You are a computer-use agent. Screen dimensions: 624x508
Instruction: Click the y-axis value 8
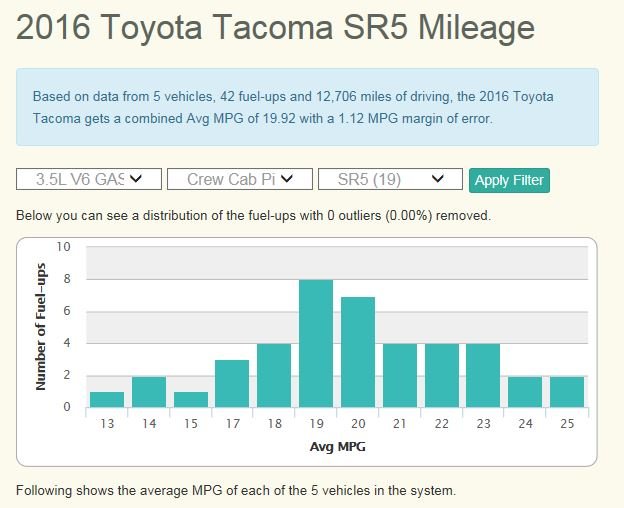tap(67, 278)
